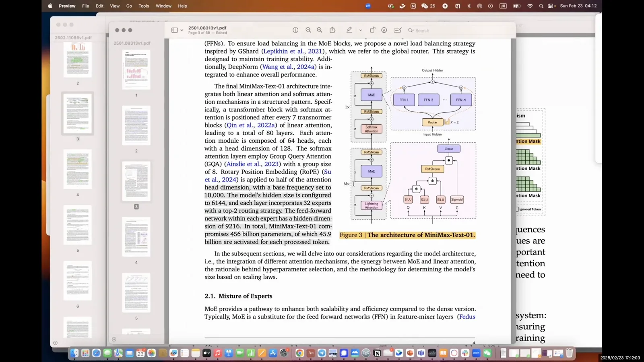Image resolution: width=644 pixels, height=362 pixels.
Task: Open the File menu
Action: tap(86, 6)
